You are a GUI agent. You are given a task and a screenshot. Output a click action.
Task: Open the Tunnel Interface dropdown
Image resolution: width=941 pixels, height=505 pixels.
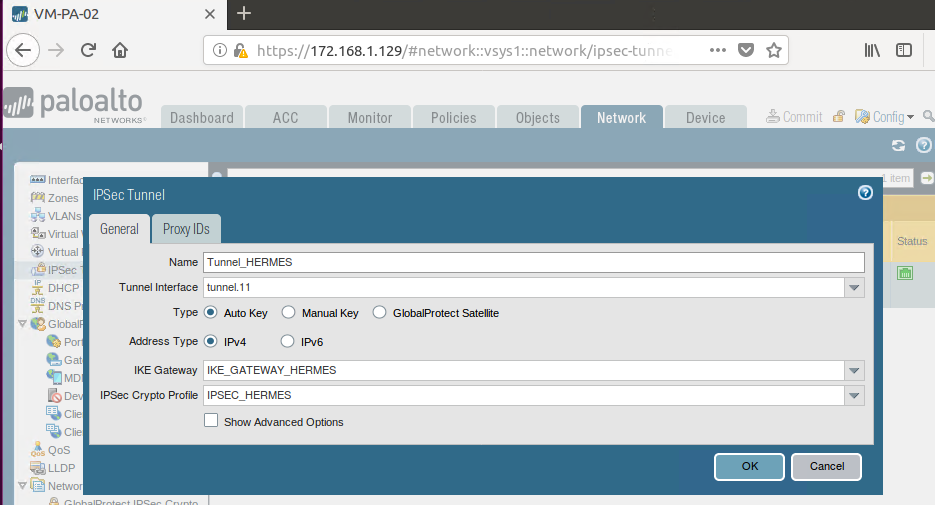[854, 288]
